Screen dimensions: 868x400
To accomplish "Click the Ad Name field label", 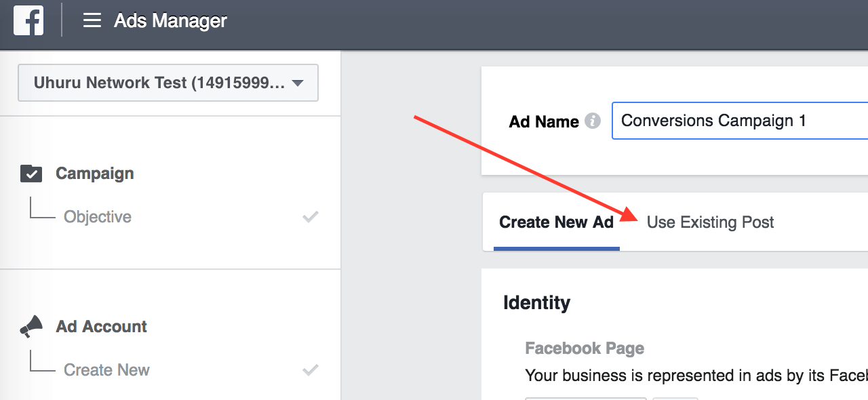I will pos(544,122).
